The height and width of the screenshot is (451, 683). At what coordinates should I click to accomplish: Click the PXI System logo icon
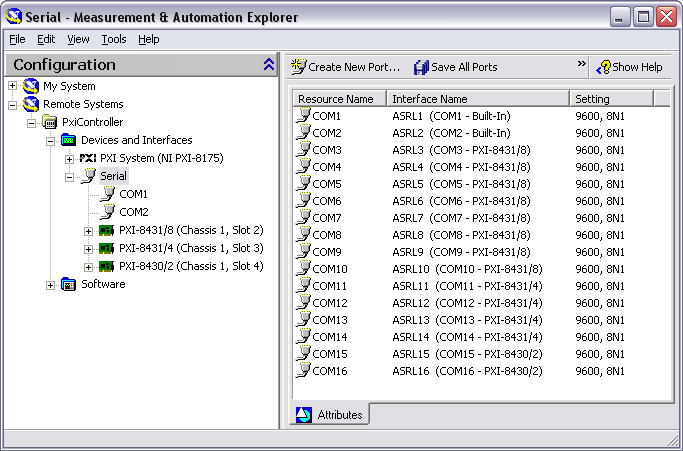[x=88, y=158]
